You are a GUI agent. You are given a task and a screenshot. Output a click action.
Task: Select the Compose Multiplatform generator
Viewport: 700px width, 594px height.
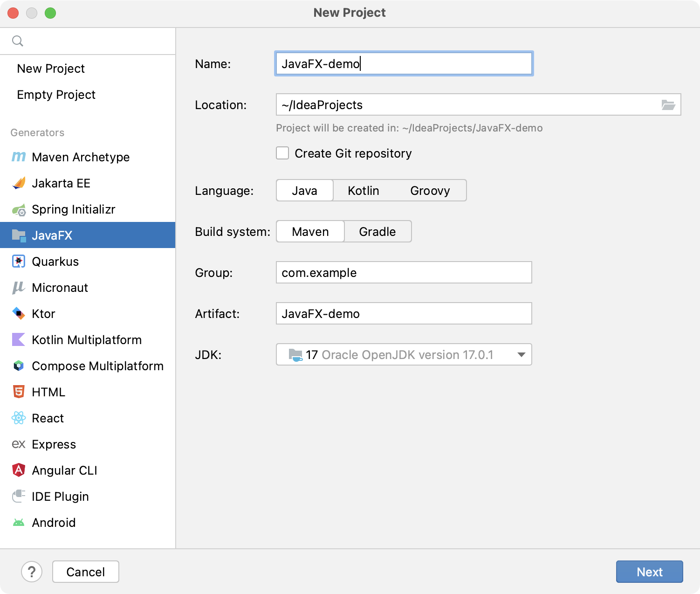tap(18, 366)
